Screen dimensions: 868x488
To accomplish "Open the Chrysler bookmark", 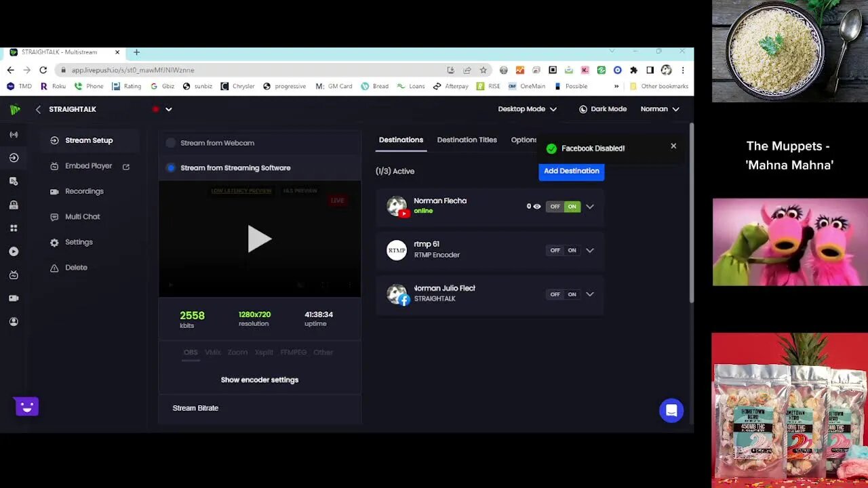I will (237, 86).
